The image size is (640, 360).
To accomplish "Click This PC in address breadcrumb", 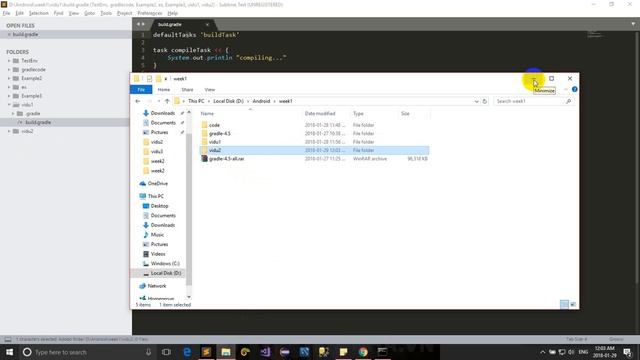I will (x=196, y=101).
